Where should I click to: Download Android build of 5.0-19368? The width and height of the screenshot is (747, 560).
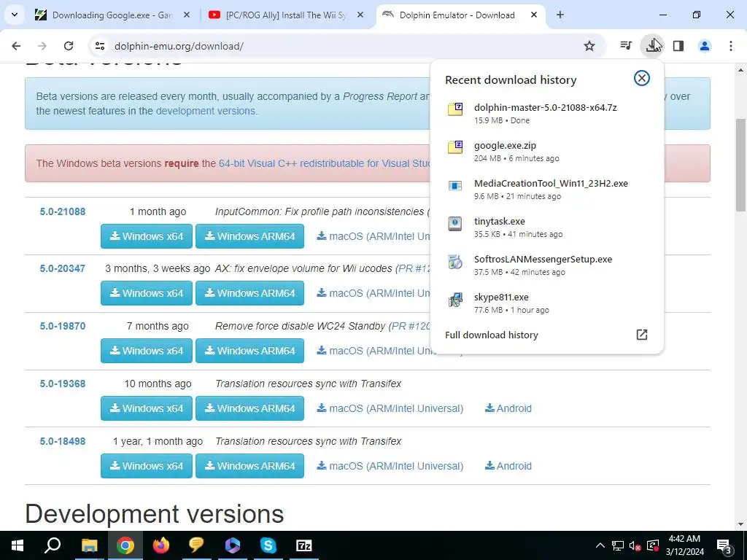point(508,408)
